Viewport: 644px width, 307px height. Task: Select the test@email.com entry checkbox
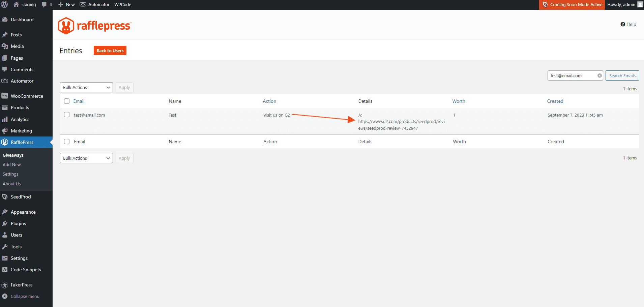pyautogui.click(x=67, y=115)
